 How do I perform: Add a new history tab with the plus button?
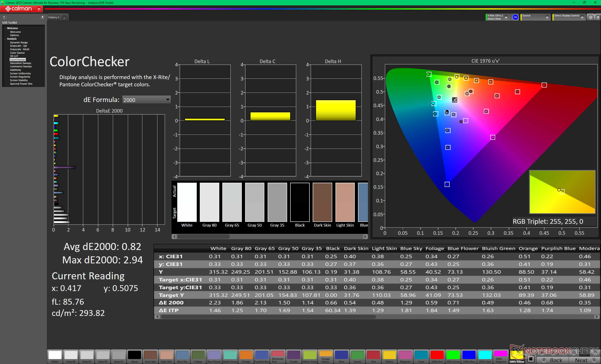(x=64, y=18)
